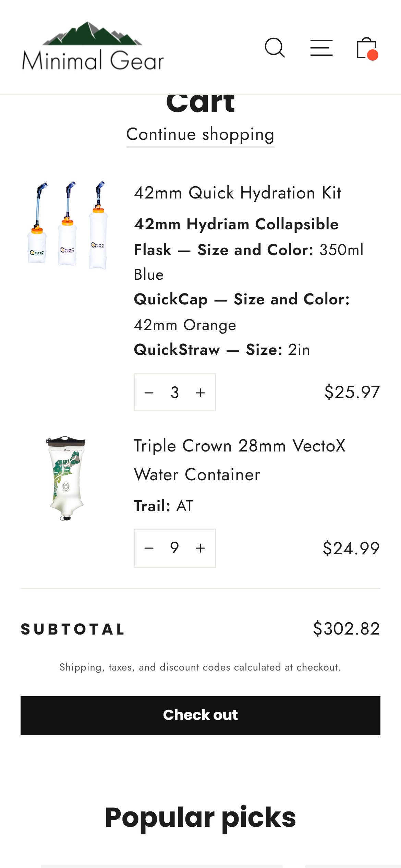The height and width of the screenshot is (868, 401).
Task: Click the $302.82 subtotal amount
Action: pos(347,629)
